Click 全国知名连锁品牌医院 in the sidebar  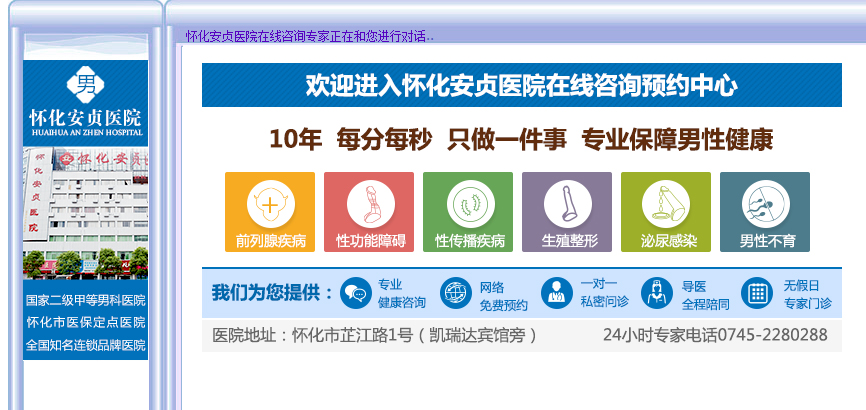pyautogui.click(x=86, y=345)
